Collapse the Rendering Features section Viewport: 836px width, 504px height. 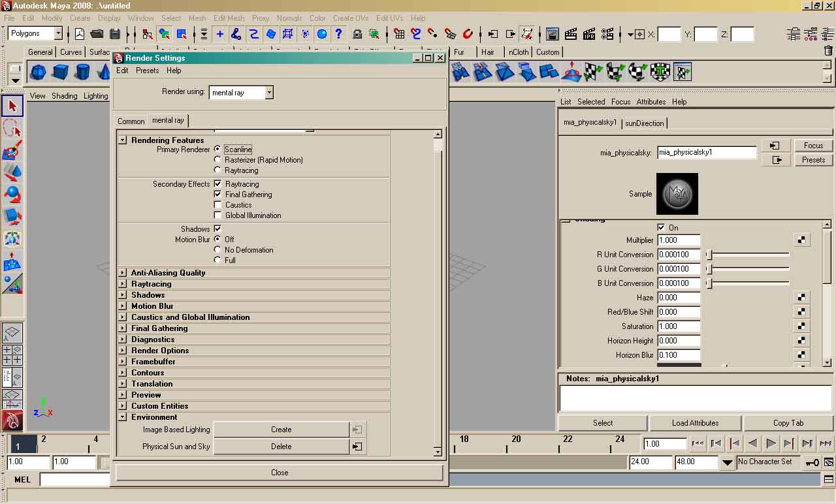tap(122, 140)
